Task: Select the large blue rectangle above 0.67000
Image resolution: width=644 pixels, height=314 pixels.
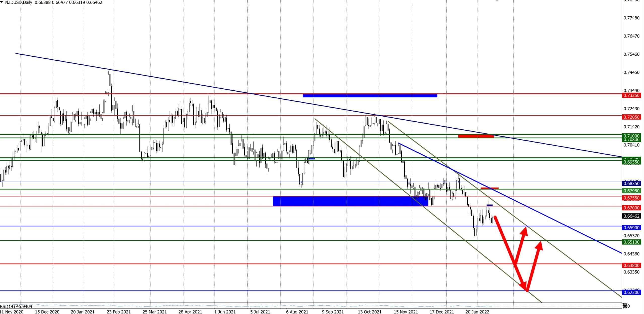Action: 350,201
